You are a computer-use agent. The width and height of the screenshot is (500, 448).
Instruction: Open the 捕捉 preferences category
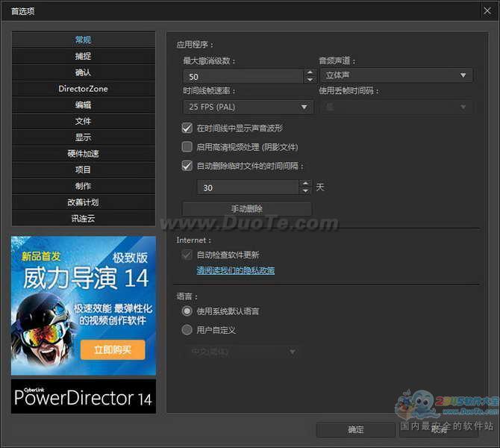click(84, 56)
